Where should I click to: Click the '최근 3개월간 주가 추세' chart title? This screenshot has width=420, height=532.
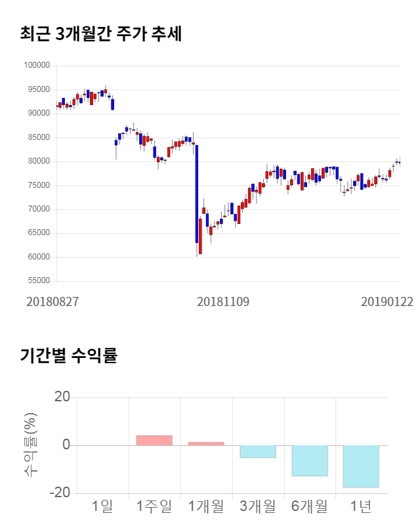101,33
